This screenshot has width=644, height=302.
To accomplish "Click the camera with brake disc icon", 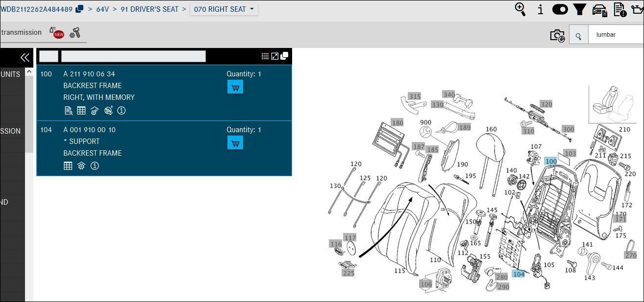I will pos(557,35).
